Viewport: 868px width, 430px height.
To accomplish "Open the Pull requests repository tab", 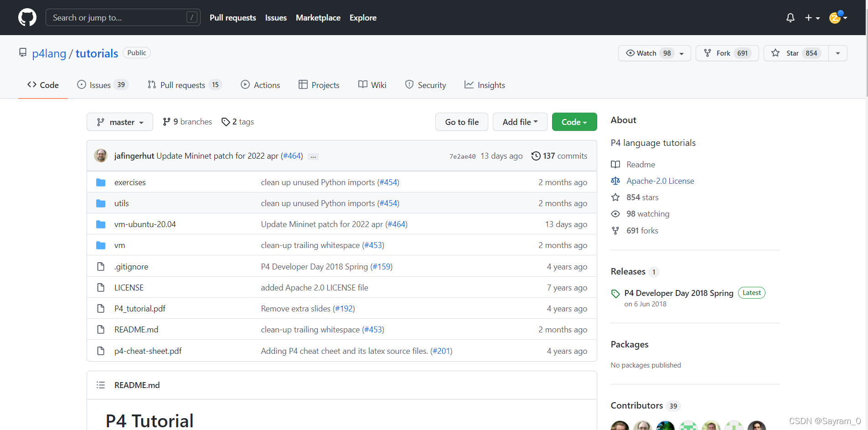I will click(185, 85).
